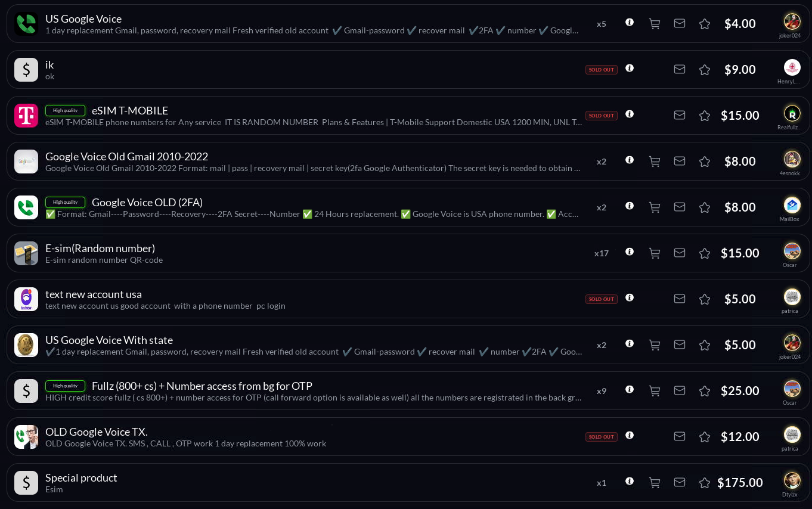Click info icon for text new account usa
Screen dimensions: 812x509
630,297
